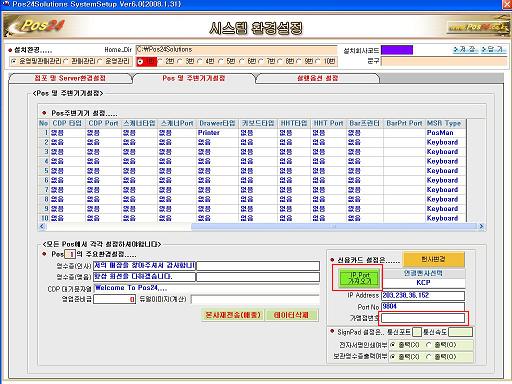This screenshot has width=512, height=384.
Task: Click the green IP Port 가져오기 button
Action: coord(359,278)
